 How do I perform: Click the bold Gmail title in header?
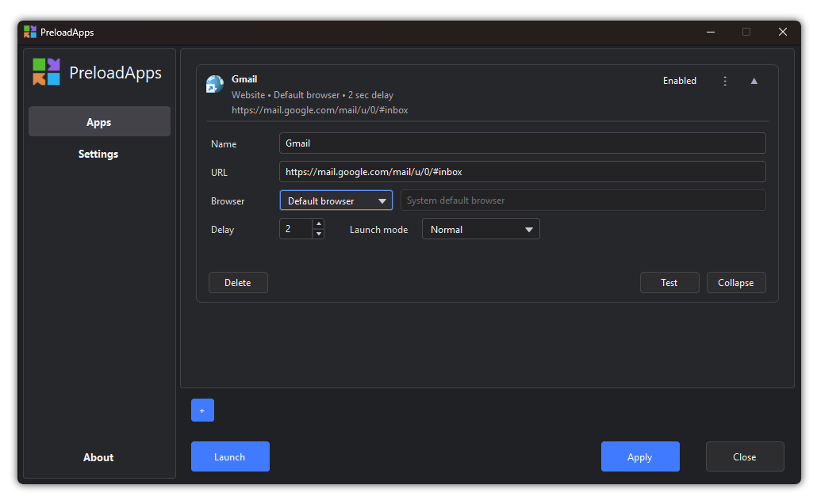(244, 79)
